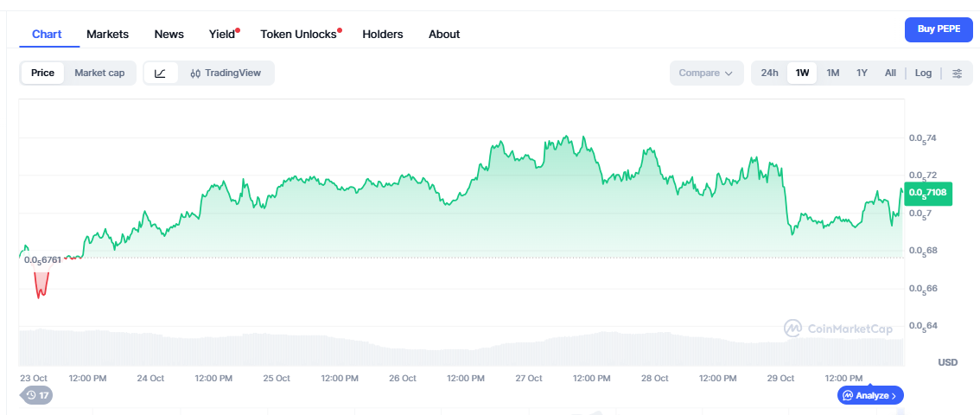This screenshot has height=415, width=980.
Task: Open the chart settings sliders icon
Action: tap(957, 73)
